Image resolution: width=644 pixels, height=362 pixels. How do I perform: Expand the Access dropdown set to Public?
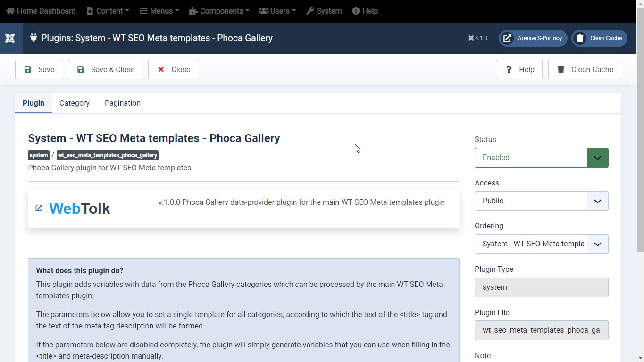coord(542,201)
